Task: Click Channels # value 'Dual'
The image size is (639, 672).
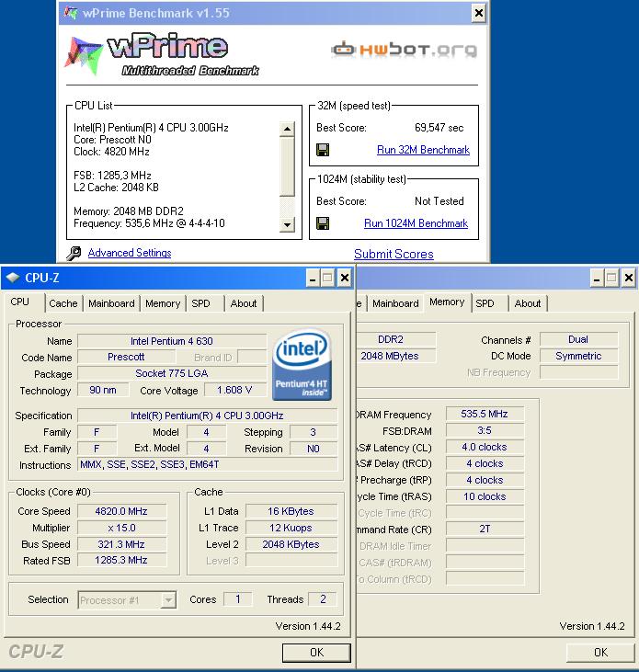Action: pos(578,339)
